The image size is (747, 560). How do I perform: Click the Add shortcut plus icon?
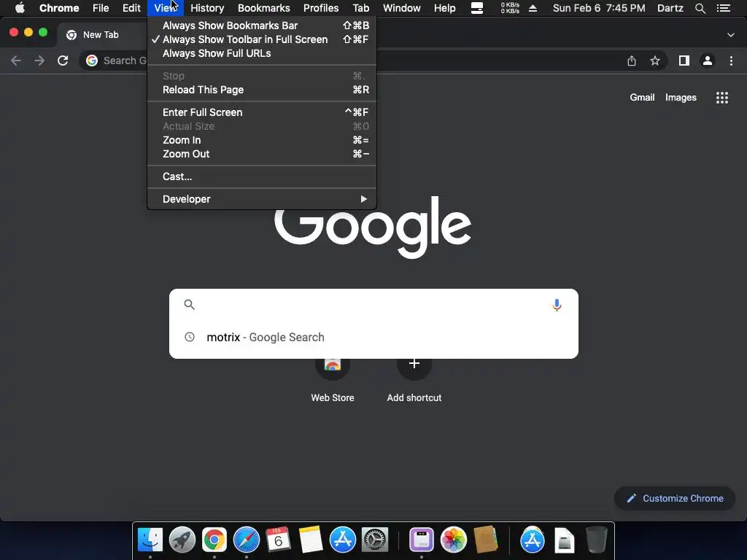414,364
